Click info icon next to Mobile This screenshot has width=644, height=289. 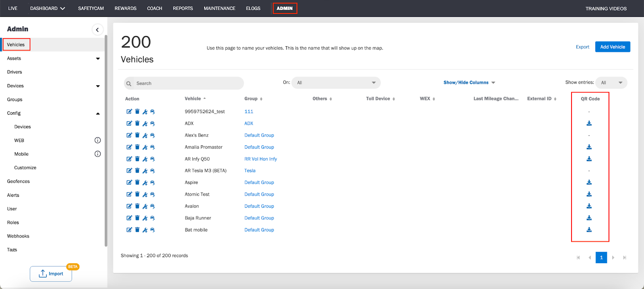[97, 154]
